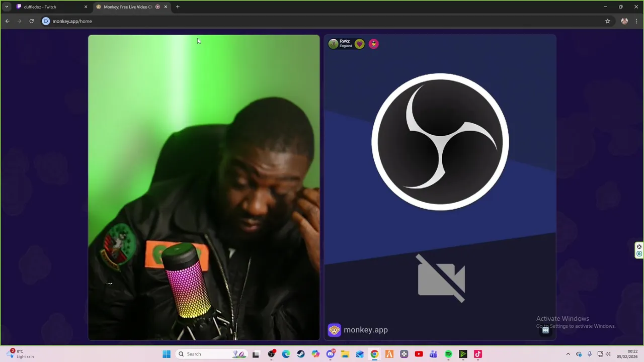Screen dimensions: 644x362
Task: Open the orange A app in taskbar
Action: coord(389,354)
